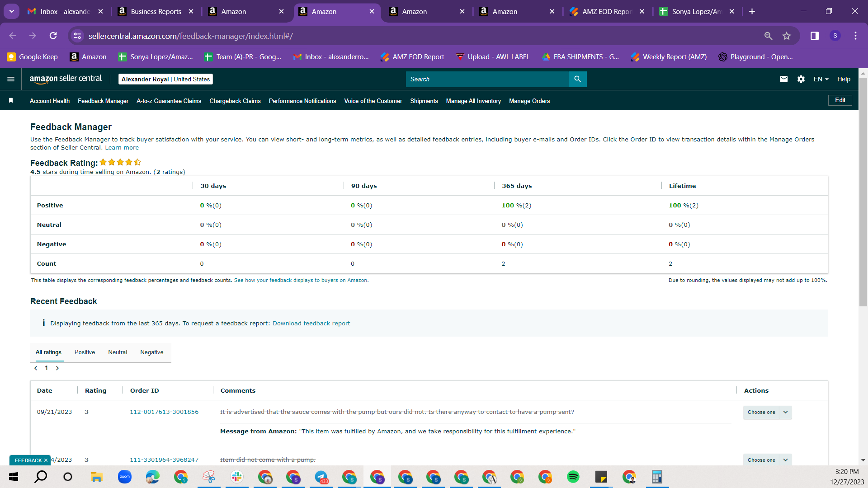Open Seller Central settings gear
Viewport: 868px width, 488px height.
[x=801, y=79]
